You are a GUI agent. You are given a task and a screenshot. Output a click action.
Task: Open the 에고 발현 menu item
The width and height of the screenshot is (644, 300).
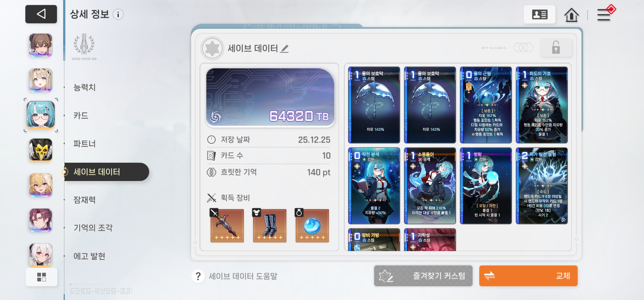pyautogui.click(x=89, y=256)
